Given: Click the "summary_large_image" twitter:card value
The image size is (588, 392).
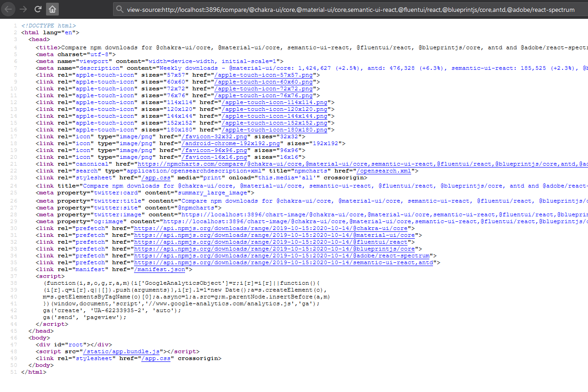Looking at the screenshot, I should click(x=213, y=193).
